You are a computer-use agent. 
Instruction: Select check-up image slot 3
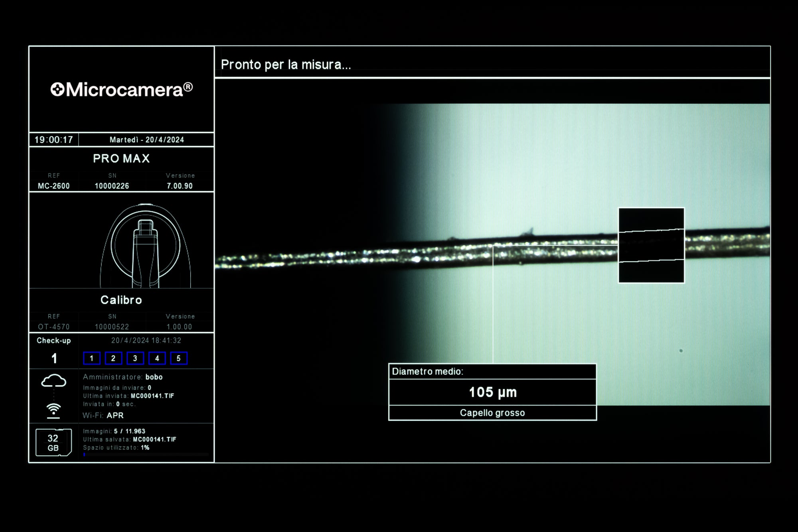coord(135,358)
